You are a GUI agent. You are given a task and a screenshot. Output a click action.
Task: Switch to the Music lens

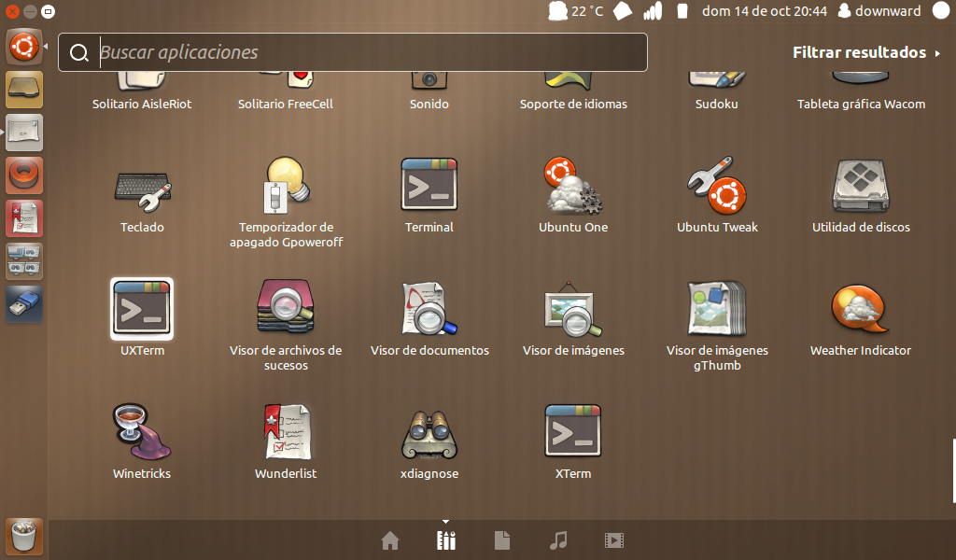point(558,540)
